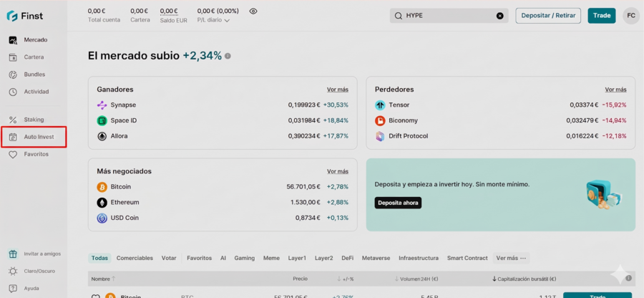The height and width of the screenshot is (298, 644).
Task: Select the Allora coin icon
Action: coord(102,136)
